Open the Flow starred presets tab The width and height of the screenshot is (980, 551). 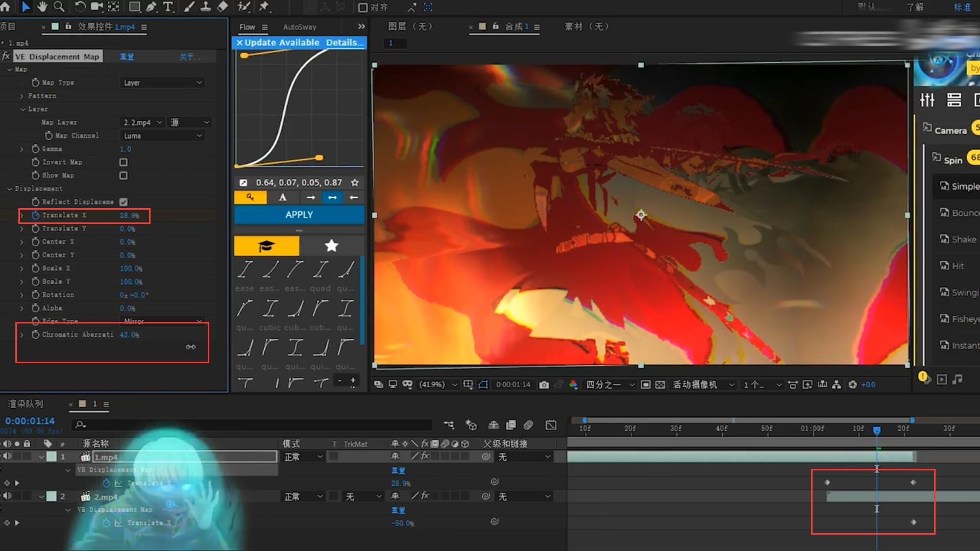[332, 246]
